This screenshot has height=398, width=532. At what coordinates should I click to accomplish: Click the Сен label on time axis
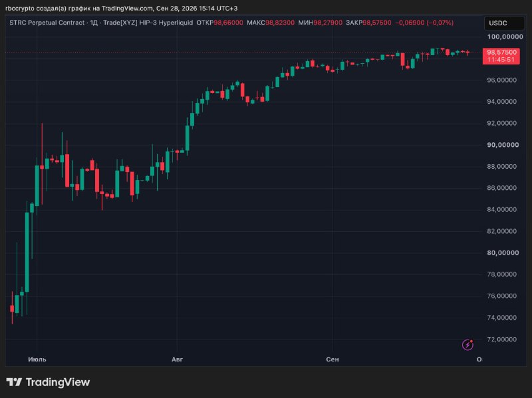[332, 359]
